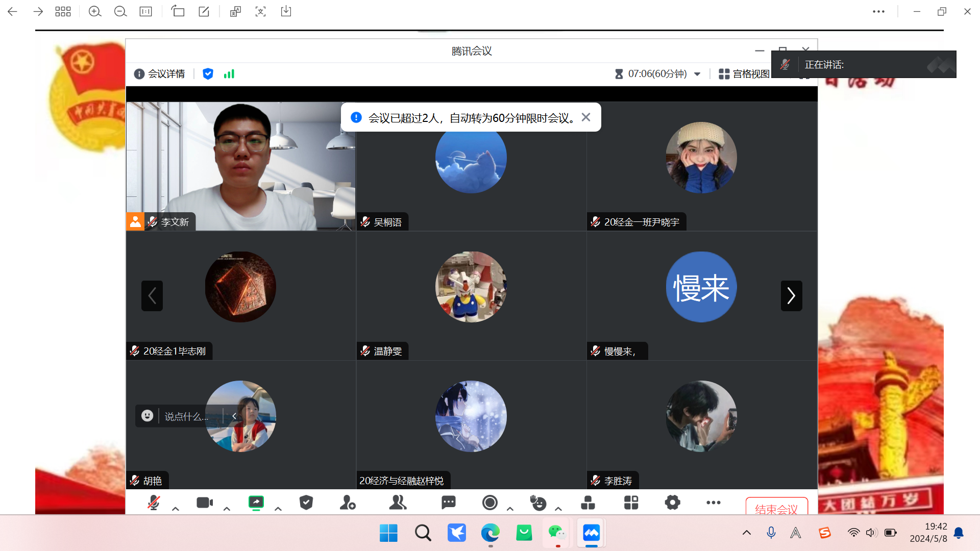Open the meeting timer dropdown arrow
Viewport: 980px width, 551px height.
coord(697,74)
